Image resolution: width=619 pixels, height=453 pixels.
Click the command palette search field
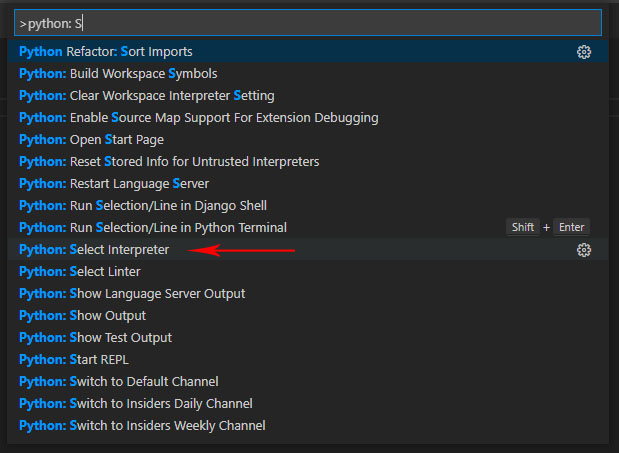(x=308, y=22)
